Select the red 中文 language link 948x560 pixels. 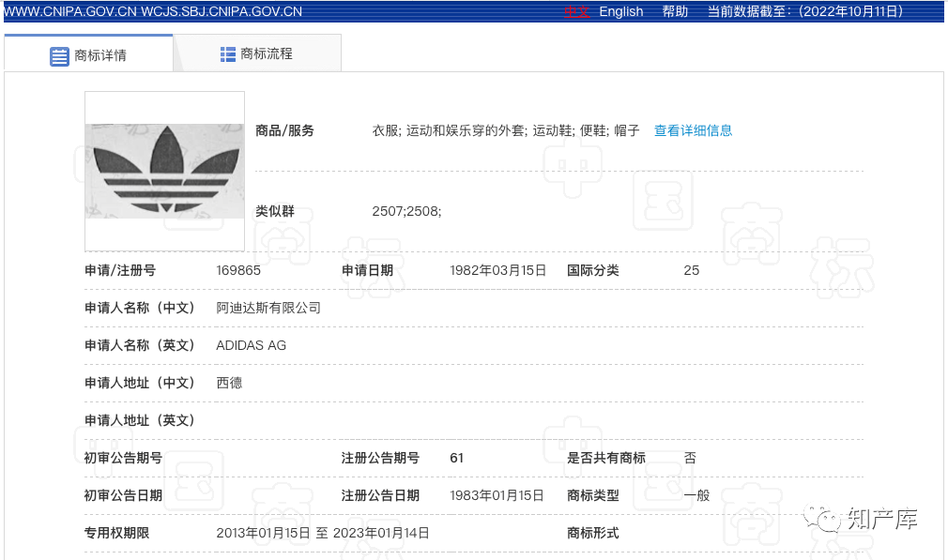point(576,11)
